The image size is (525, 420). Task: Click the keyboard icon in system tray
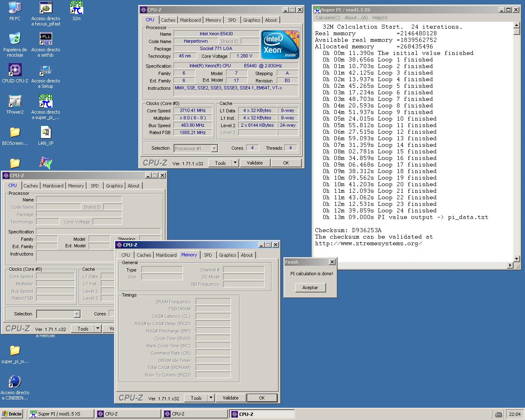pos(498,414)
